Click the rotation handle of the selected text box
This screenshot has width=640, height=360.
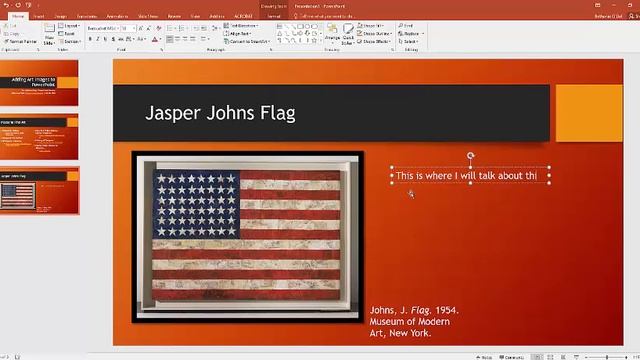tap(471, 156)
